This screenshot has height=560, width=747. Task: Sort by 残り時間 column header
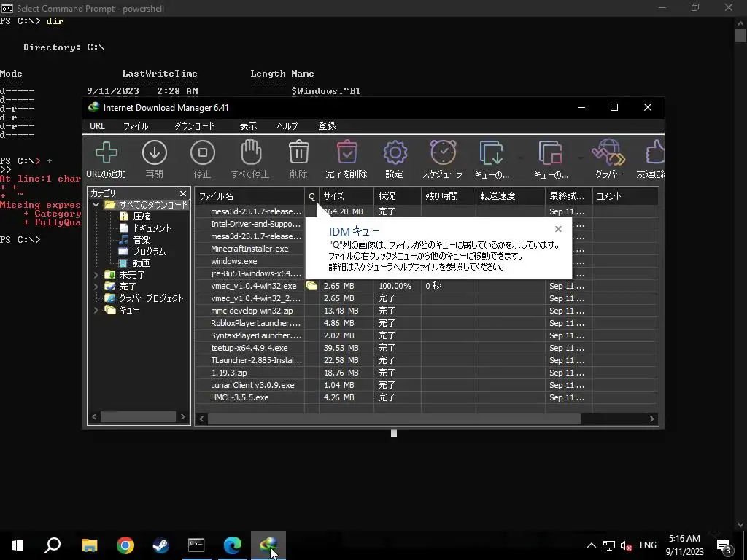point(449,195)
